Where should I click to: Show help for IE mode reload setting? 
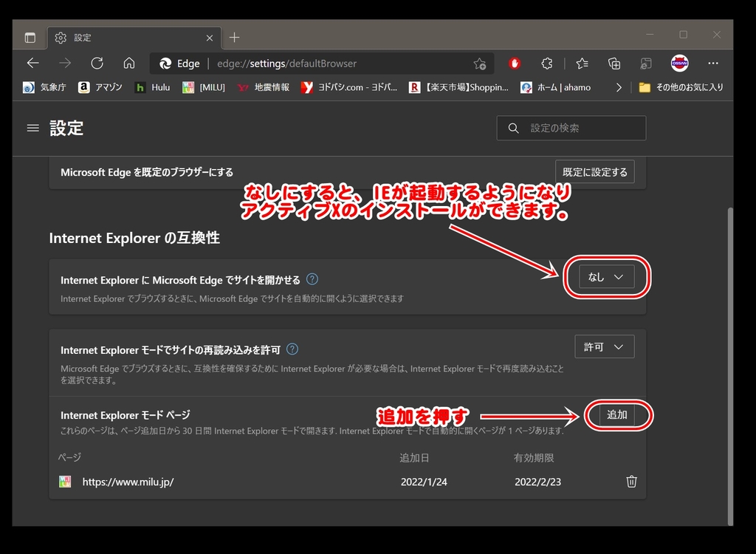point(292,349)
